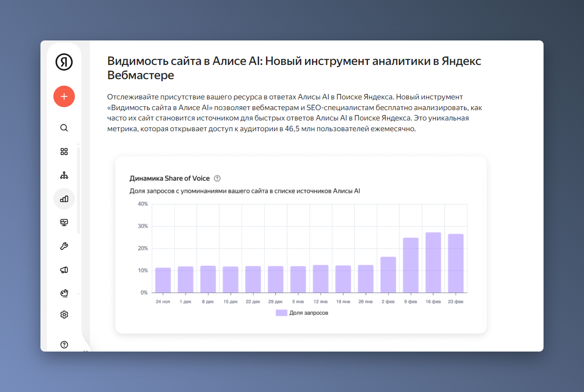Viewport: 584px width, 392px height.
Task: Click the chart bar for 24 ноя
Action: (x=163, y=280)
